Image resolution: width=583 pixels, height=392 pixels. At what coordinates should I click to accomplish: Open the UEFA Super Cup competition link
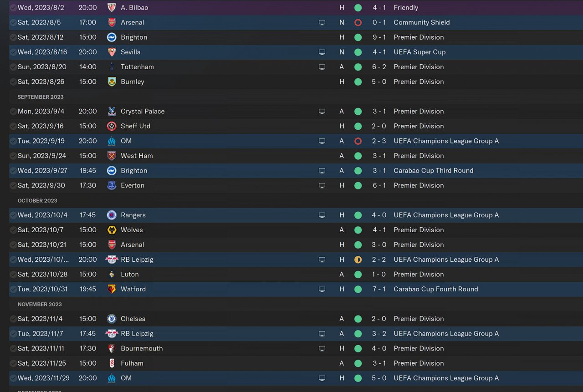click(x=419, y=52)
